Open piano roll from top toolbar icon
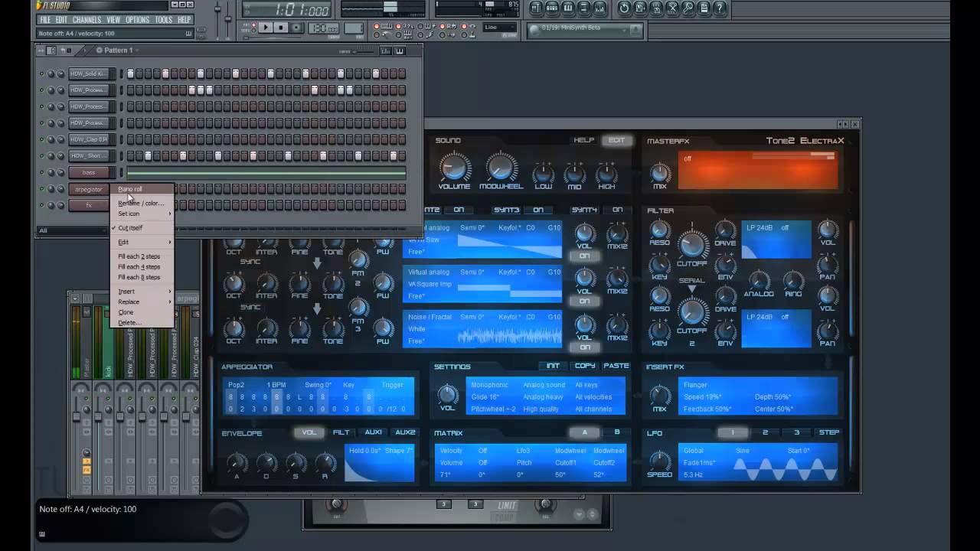 [568, 8]
